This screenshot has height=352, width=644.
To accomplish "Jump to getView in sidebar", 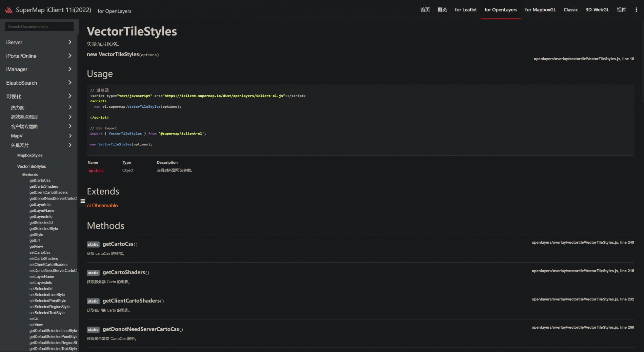I will point(36,247).
